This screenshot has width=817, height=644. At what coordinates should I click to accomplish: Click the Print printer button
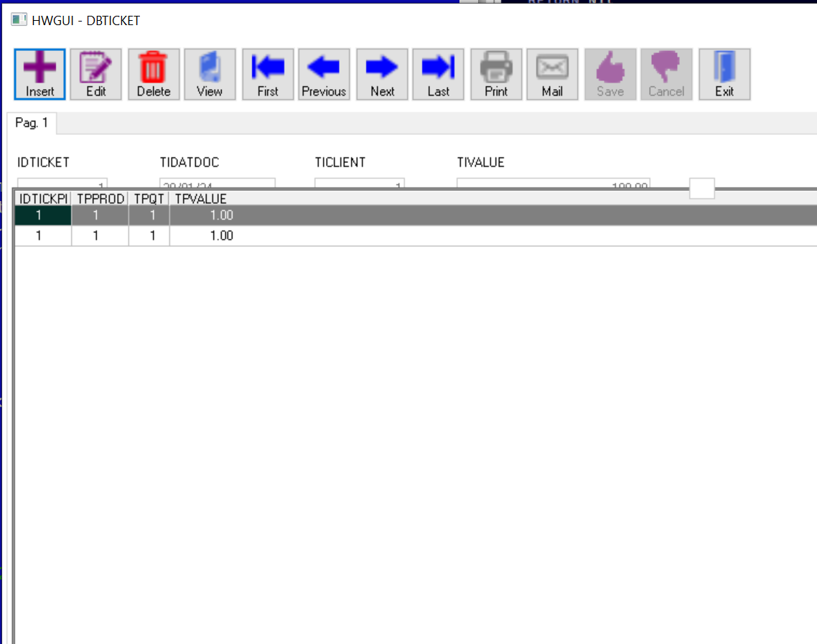point(496,74)
